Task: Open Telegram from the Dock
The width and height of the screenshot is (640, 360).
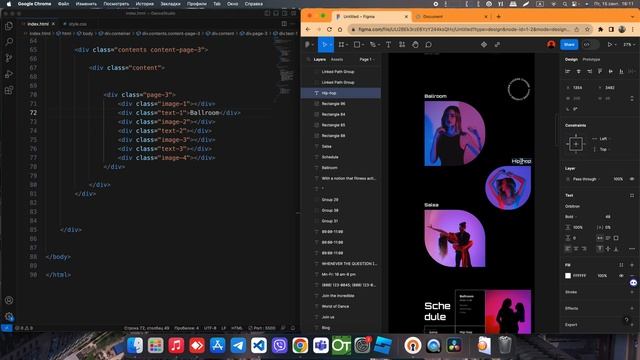Action: tap(238, 345)
